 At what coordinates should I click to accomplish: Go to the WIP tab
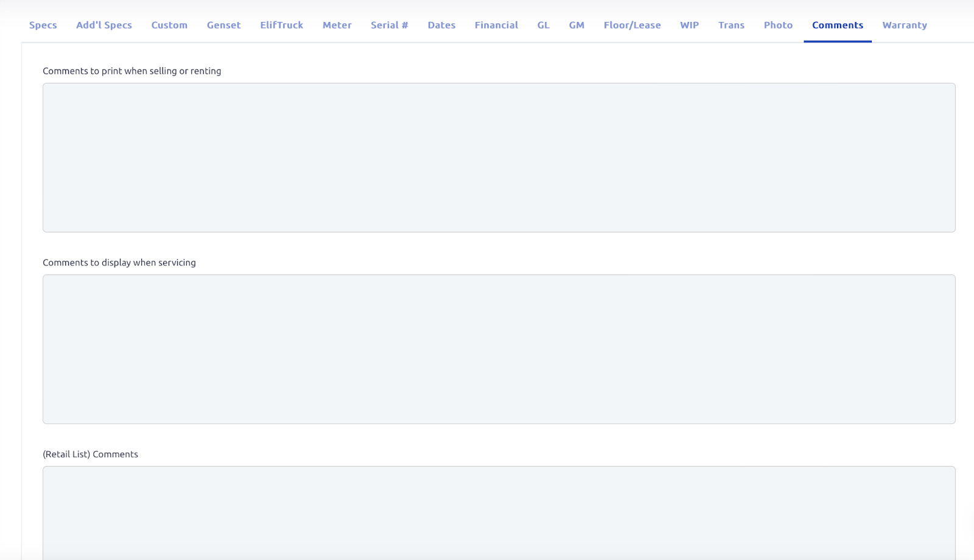click(689, 25)
